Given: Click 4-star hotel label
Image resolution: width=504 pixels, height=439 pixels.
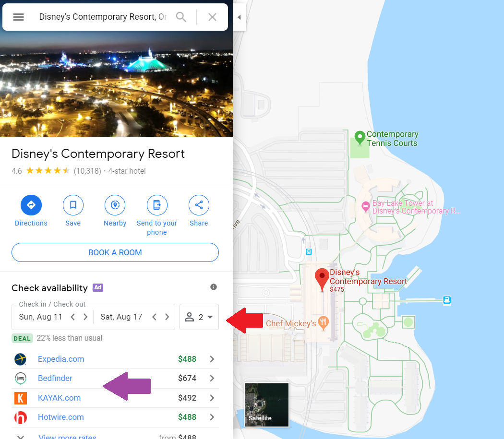Looking at the screenshot, I should (x=127, y=171).
